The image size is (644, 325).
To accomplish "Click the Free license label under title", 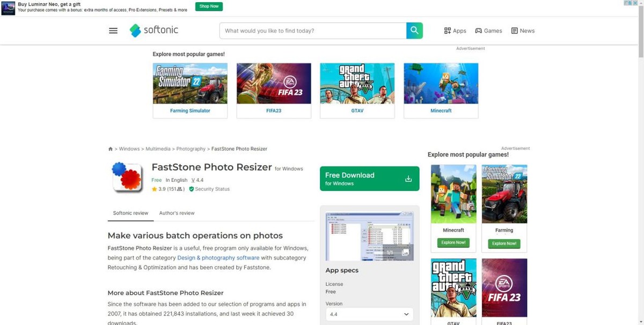I will [x=157, y=180].
